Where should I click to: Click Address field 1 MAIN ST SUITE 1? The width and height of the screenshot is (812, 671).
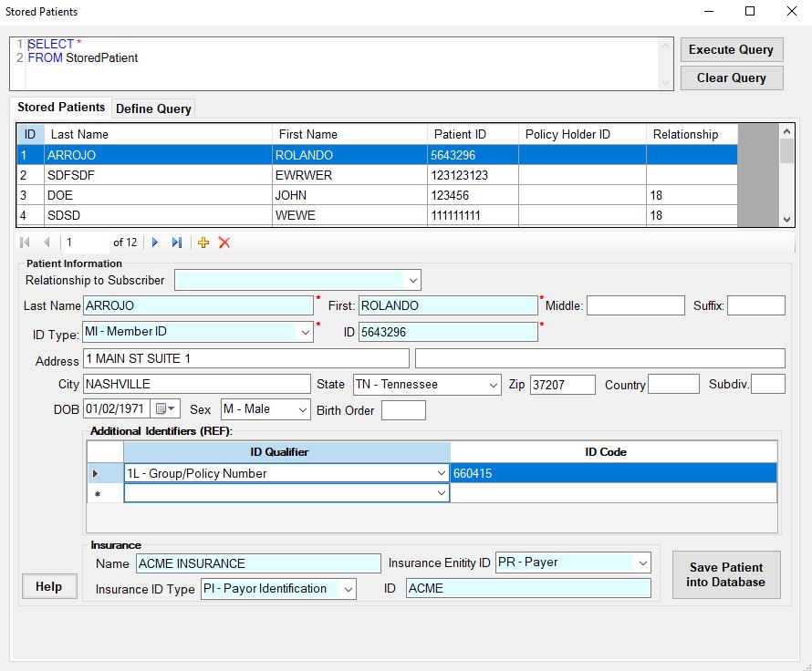click(x=246, y=358)
